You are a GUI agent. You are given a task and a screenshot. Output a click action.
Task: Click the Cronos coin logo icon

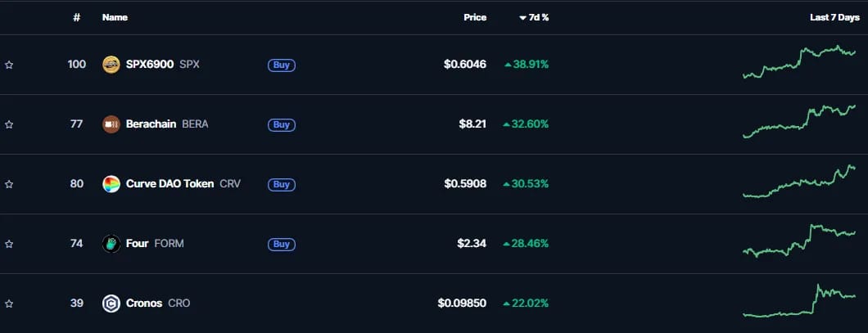tap(111, 304)
